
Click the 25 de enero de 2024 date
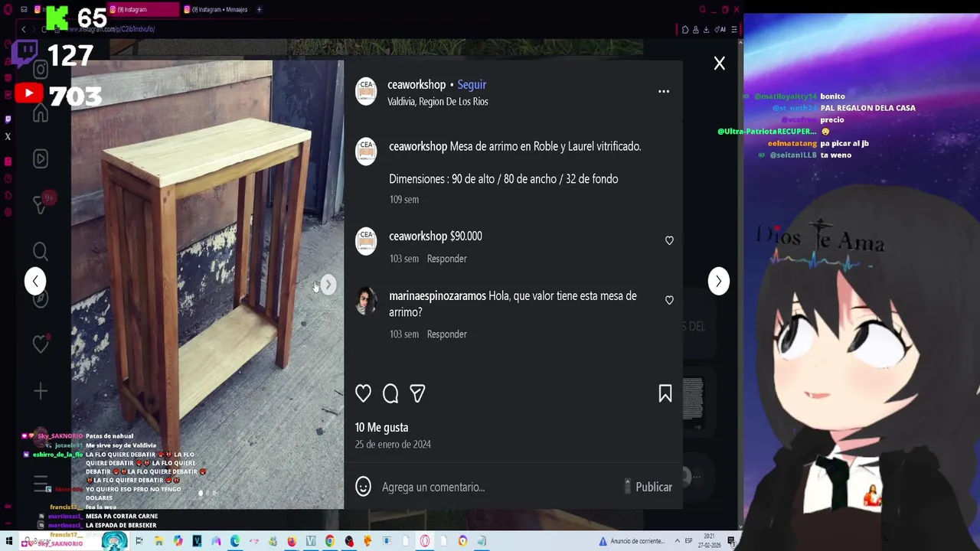click(x=393, y=444)
